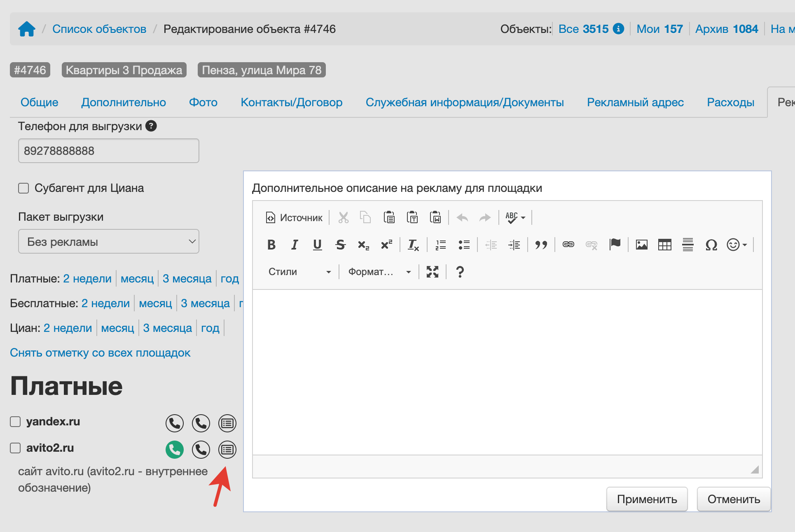
Task: Insert special character with omega icon
Action: pyautogui.click(x=711, y=245)
